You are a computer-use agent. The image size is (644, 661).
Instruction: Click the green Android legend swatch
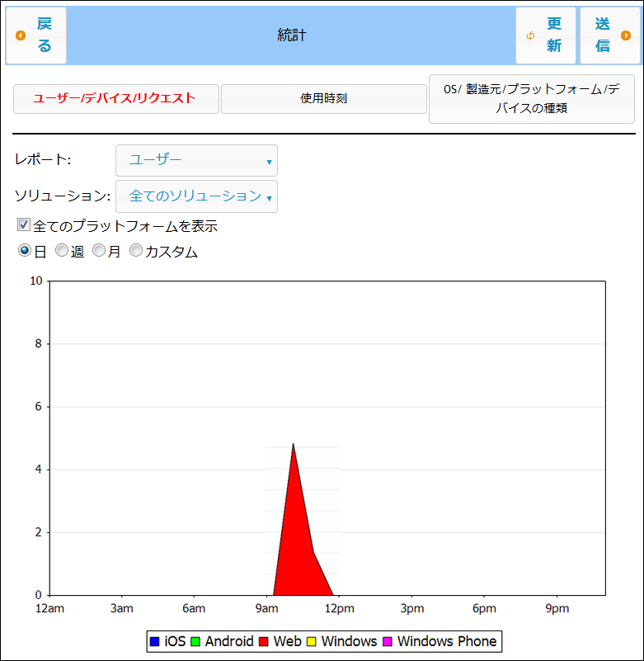195,642
